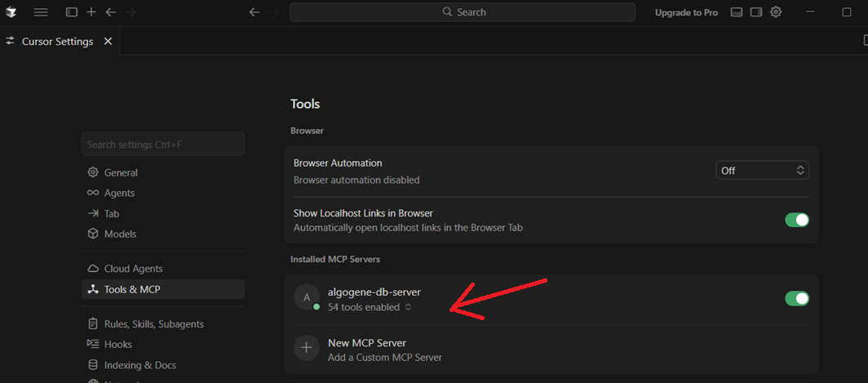Screen dimensions: 868x383
Task: Go to Cloud Agents settings
Action: (133, 269)
